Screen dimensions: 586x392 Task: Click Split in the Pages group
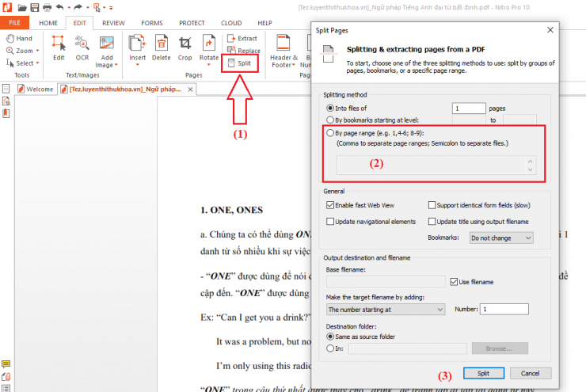point(242,63)
